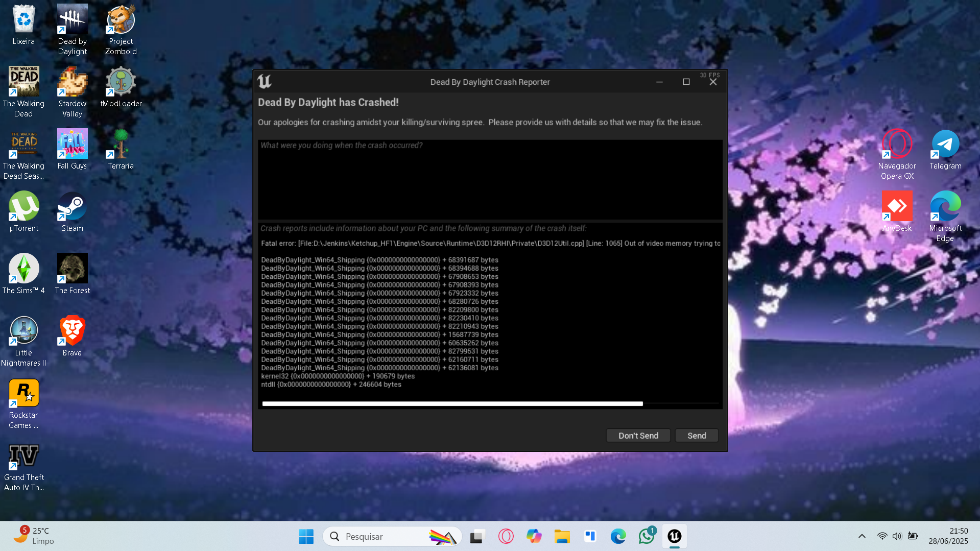Select the AnyDesk desktop icon

tap(897, 211)
